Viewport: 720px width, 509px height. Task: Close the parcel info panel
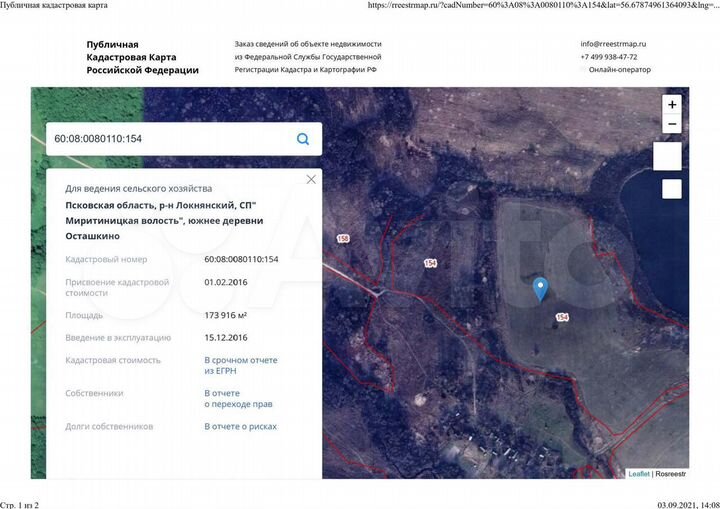point(311,180)
